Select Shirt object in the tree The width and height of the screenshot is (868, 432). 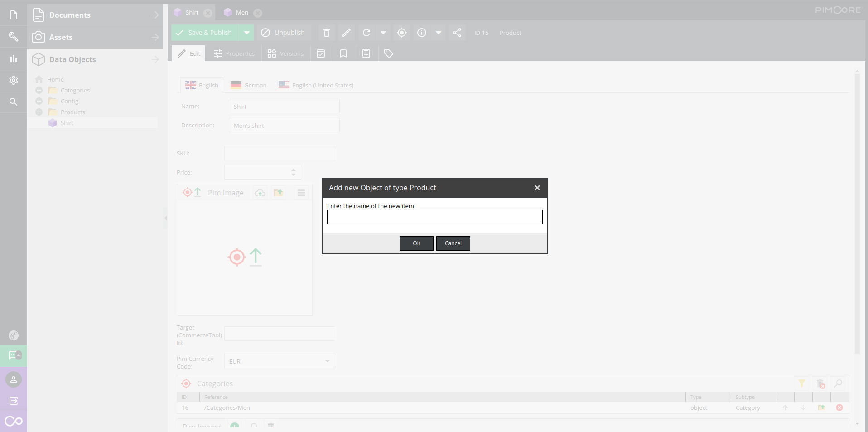67,123
